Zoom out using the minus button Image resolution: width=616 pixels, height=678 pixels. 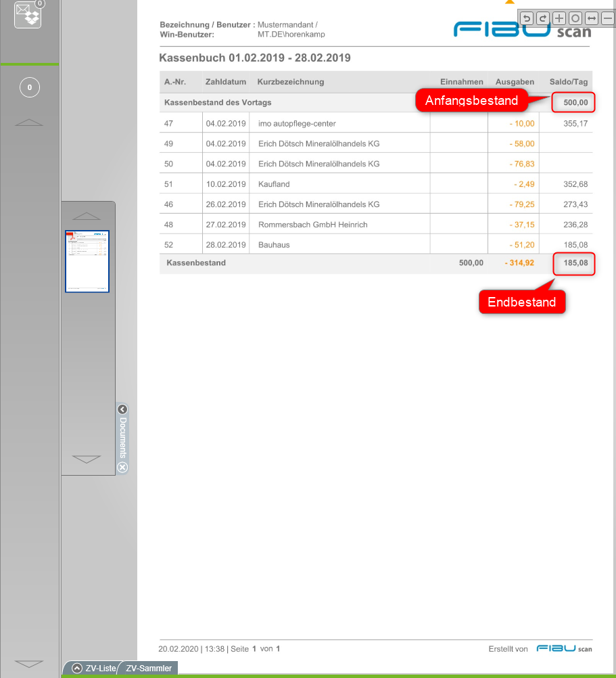click(607, 18)
